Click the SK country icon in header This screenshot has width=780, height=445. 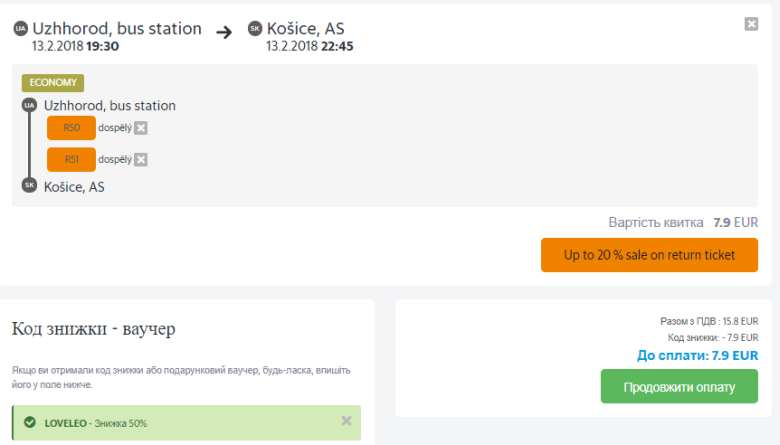[x=255, y=30]
